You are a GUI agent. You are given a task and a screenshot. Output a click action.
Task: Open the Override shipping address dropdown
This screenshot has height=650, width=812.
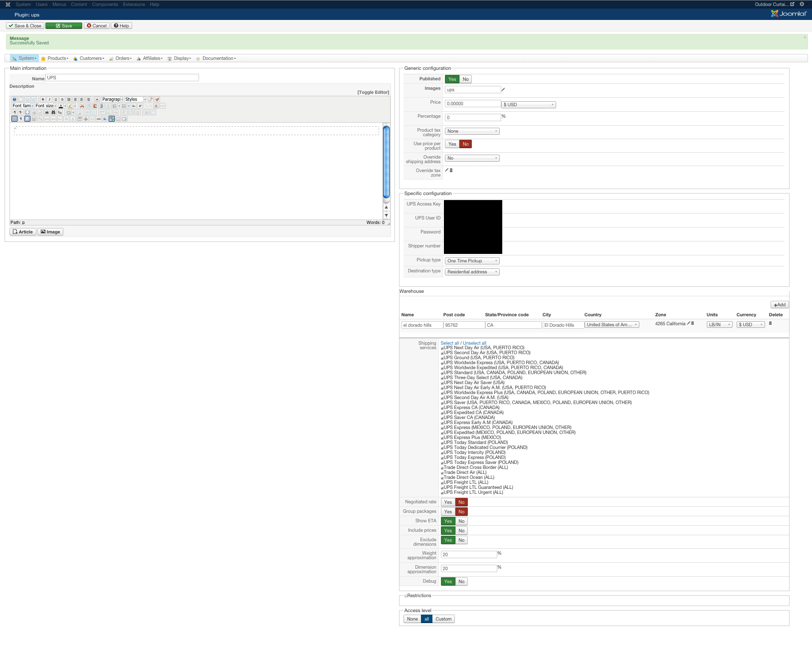(472, 158)
